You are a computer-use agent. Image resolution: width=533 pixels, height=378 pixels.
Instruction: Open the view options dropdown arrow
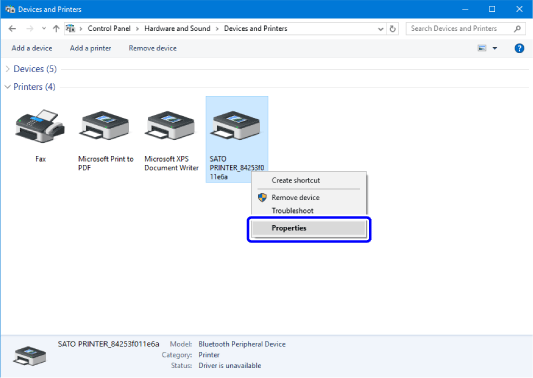click(x=495, y=48)
